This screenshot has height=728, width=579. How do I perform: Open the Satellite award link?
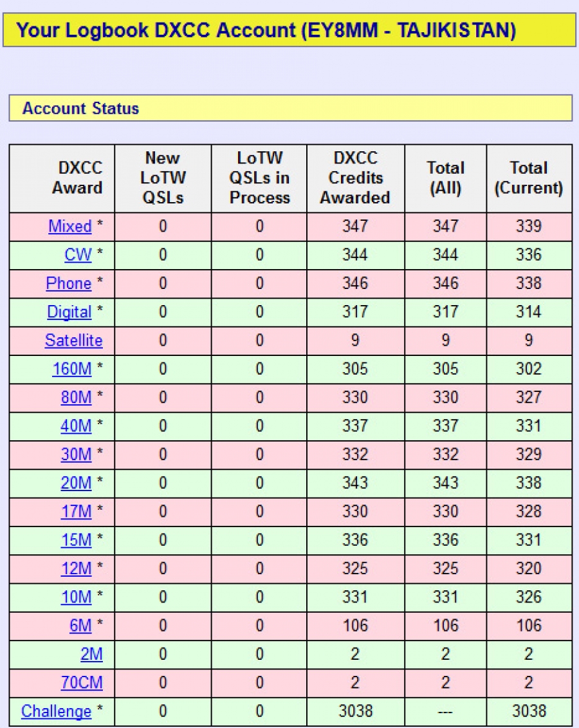click(x=74, y=341)
